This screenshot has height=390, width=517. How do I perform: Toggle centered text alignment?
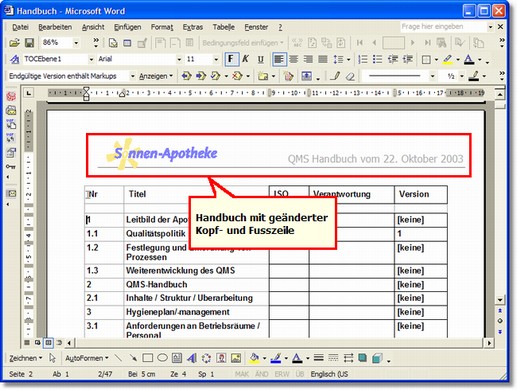tap(294, 59)
